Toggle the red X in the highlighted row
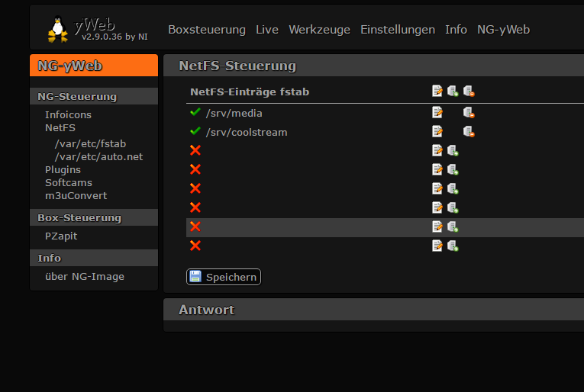The height and width of the screenshot is (392, 584). (x=195, y=227)
